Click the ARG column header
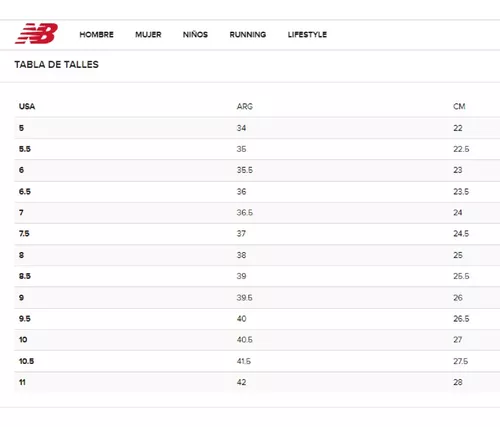This screenshot has height=427, width=500. [245, 107]
